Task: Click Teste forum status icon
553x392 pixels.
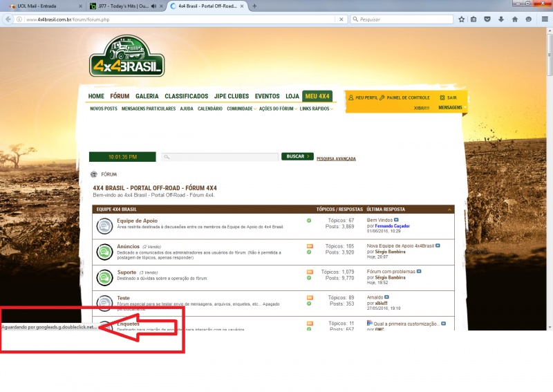Action: point(104,303)
